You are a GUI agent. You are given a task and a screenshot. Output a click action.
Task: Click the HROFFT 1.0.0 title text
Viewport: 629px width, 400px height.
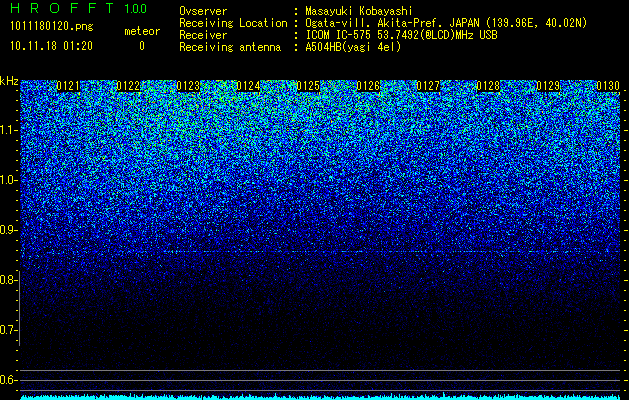coord(79,8)
